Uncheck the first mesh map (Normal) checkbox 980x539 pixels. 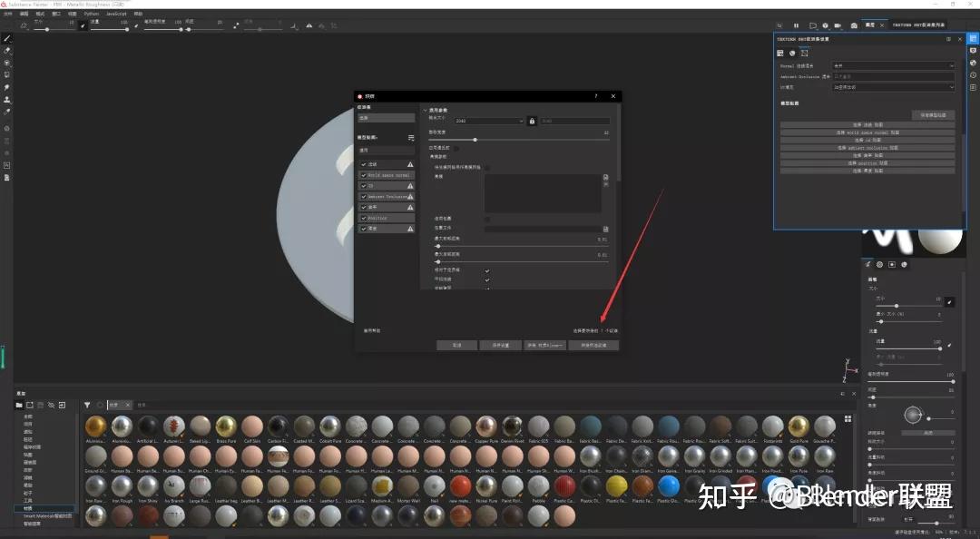point(364,164)
